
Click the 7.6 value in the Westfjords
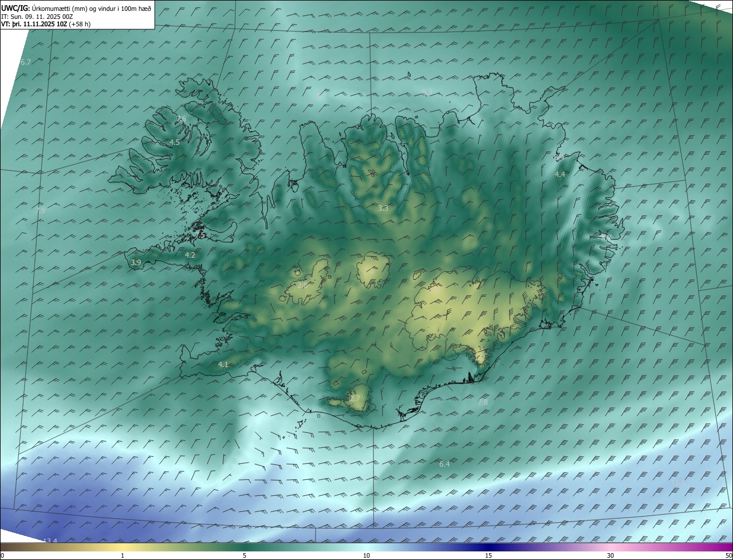181,119
